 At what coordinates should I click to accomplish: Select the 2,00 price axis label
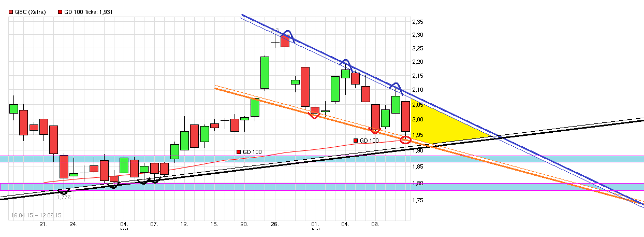[x=418, y=120]
